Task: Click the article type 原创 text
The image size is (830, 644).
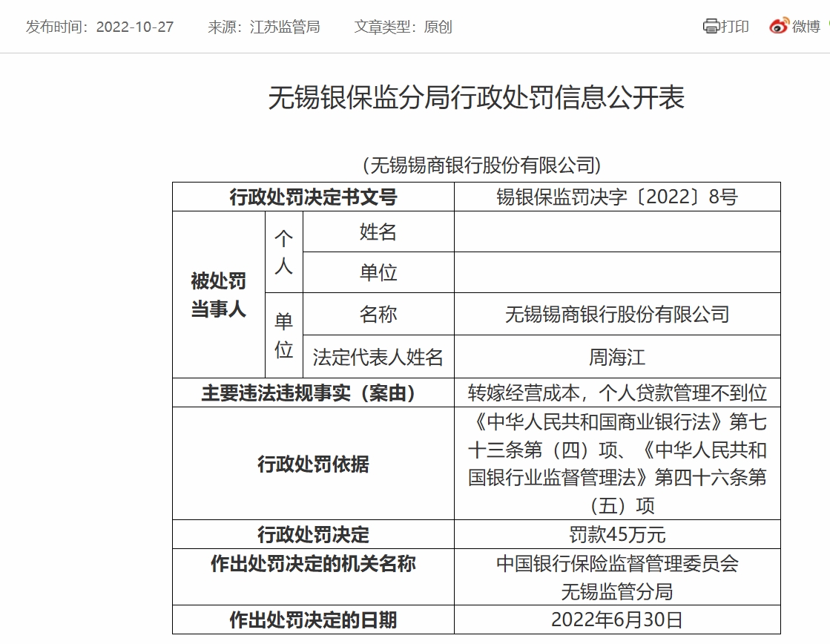Action: coord(438,27)
